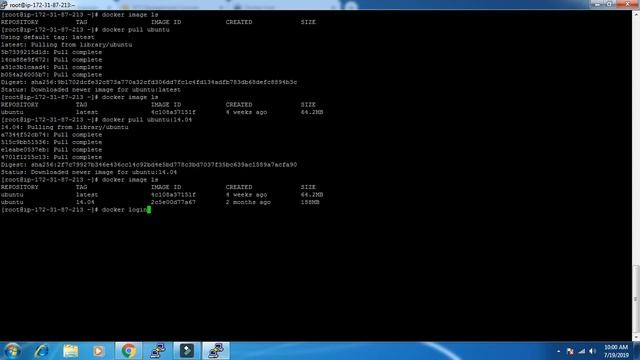This screenshot has width=640, height=360.
Task: Click the '2 months ago' created value
Action: click(248, 202)
